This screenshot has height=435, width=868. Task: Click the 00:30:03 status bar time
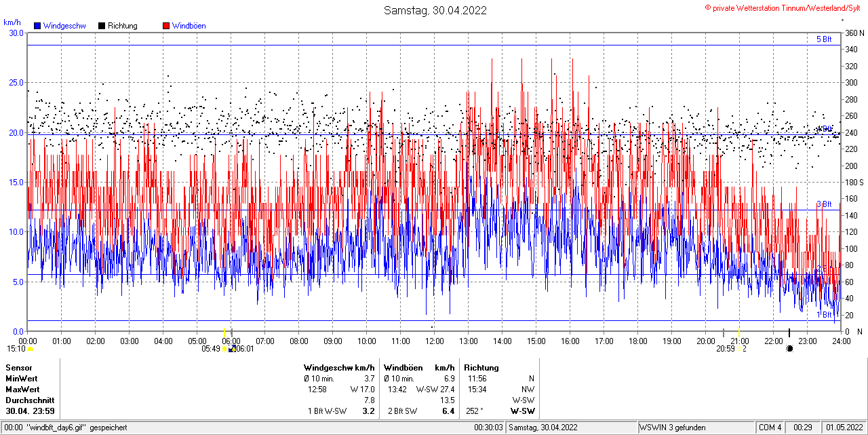point(489,428)
